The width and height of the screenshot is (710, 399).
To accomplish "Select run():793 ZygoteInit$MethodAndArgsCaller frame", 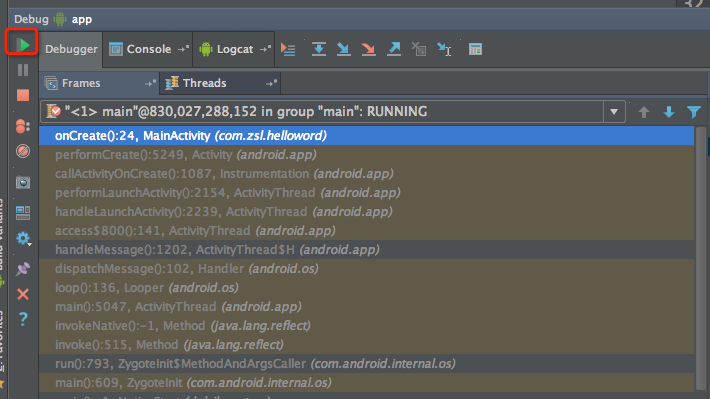I will [x=366, y=364].
